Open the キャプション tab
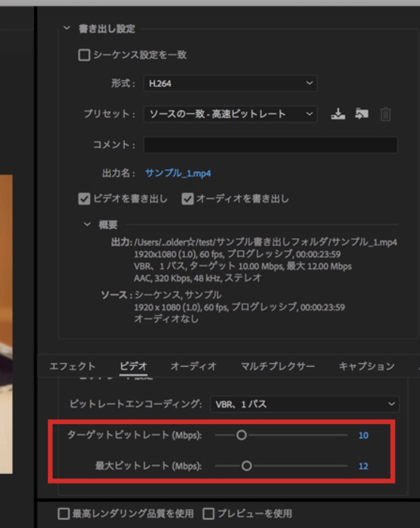Screen dimensions: 420x528 pos(366,366)
